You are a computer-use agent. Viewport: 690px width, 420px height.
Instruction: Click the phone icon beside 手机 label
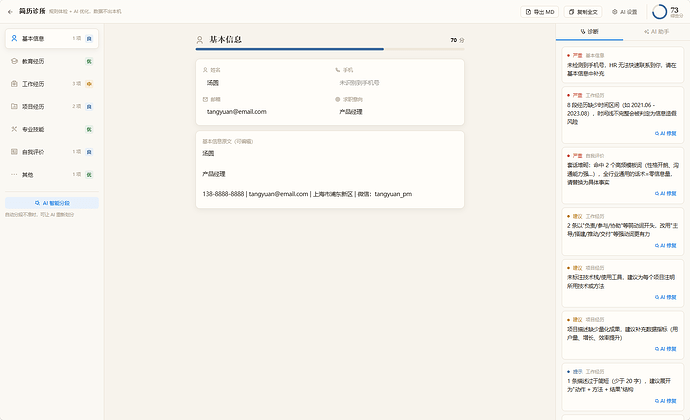pos(338,70)
